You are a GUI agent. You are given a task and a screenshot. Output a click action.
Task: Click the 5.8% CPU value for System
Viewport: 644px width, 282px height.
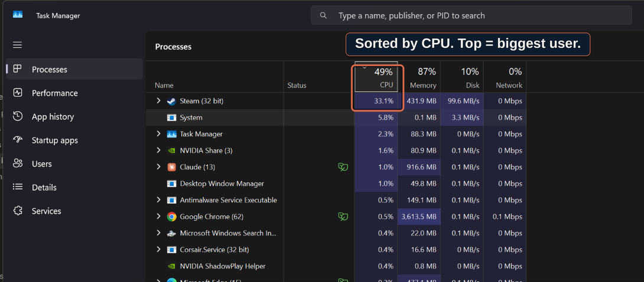point(385,117)
